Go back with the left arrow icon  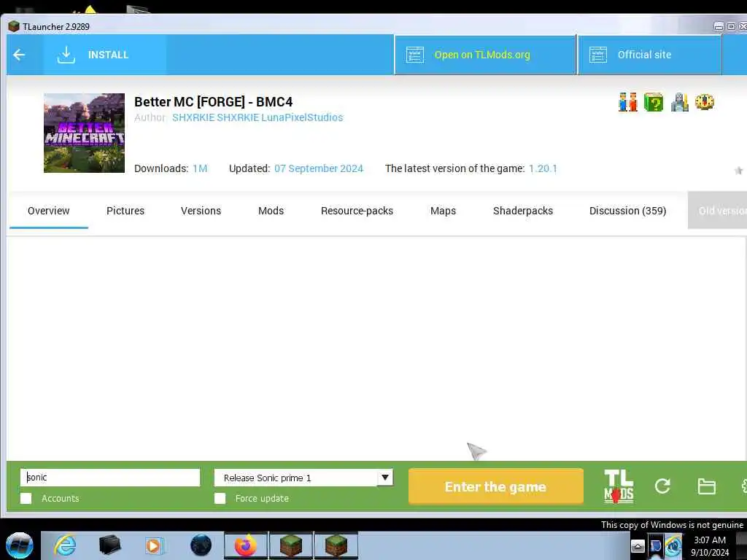19,55
